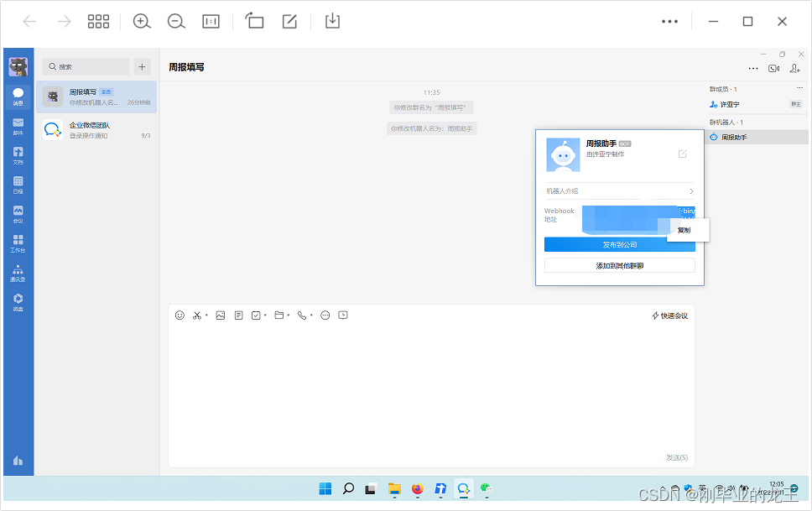Rotate the image with the viewer rotate icon
Viewport: 812px width, 511px height.
[254, 21]
